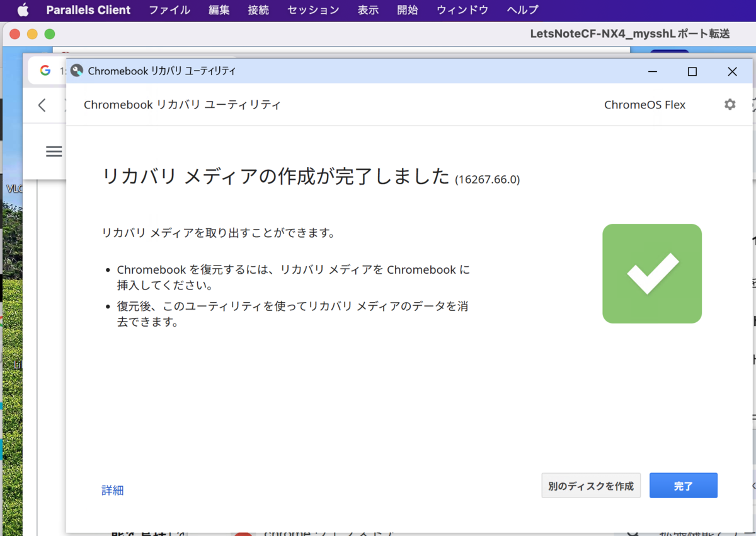Open the ヘルプ menu
Screen dimensions: 756x536
pyautogui.click(x=522, y=10)
